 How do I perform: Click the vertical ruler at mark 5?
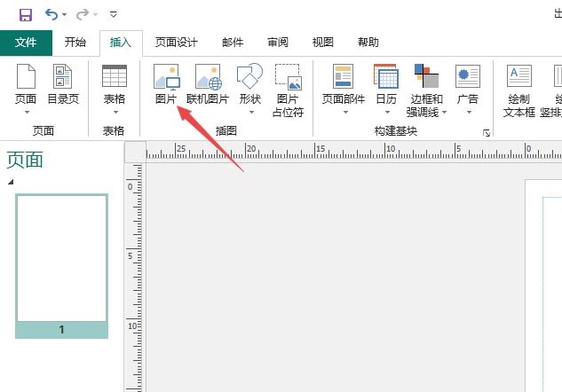click(x=131, y=256)
